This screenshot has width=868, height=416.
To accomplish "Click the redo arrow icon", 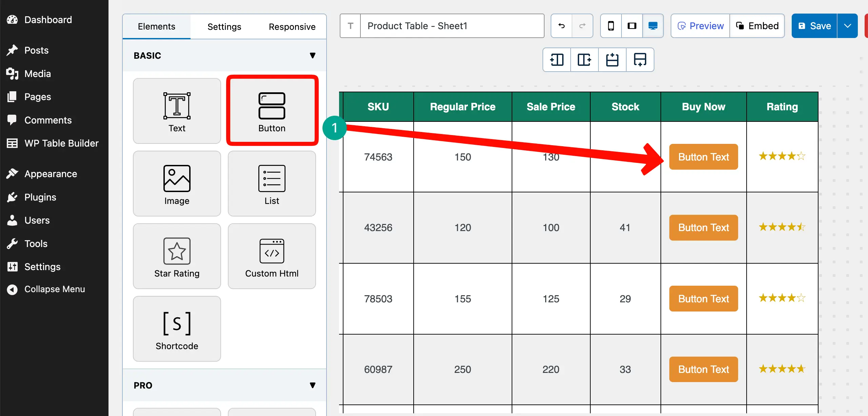I will click(582, 26).
